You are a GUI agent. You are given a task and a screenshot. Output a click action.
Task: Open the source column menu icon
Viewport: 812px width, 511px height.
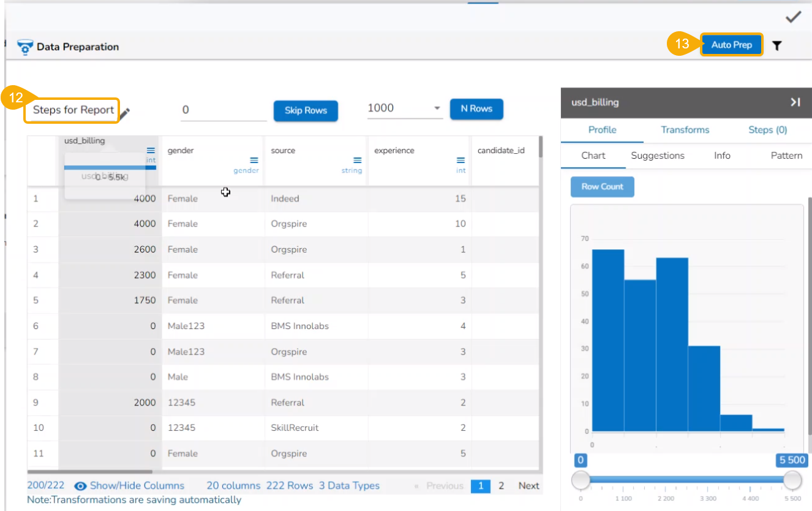358,161
